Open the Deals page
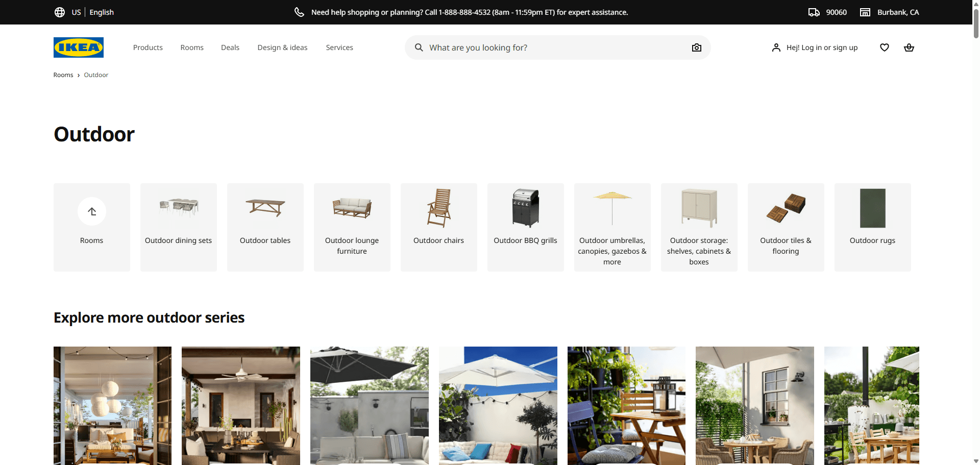The image size is (980, 465). click(x=230, y=47)
